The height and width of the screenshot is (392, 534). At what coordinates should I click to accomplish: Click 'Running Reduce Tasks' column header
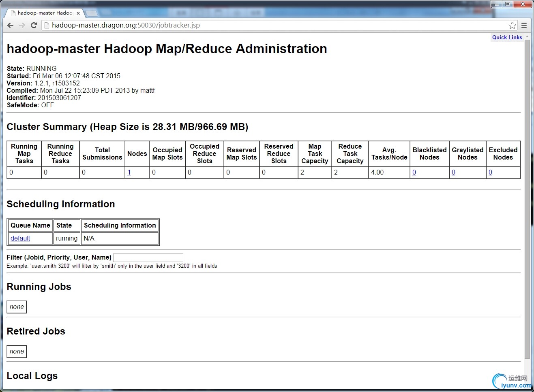[x=60, y=153]
